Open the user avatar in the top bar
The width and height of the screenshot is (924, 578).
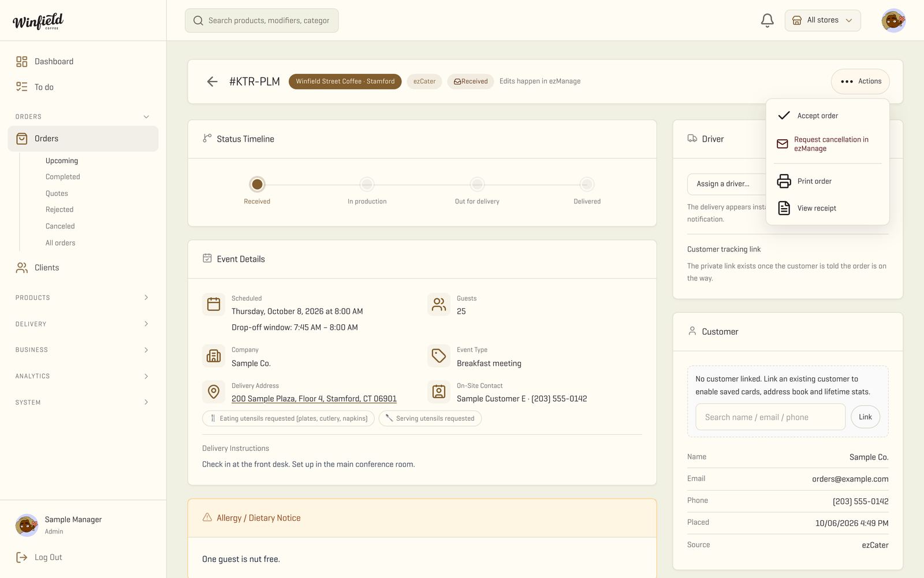893,21
